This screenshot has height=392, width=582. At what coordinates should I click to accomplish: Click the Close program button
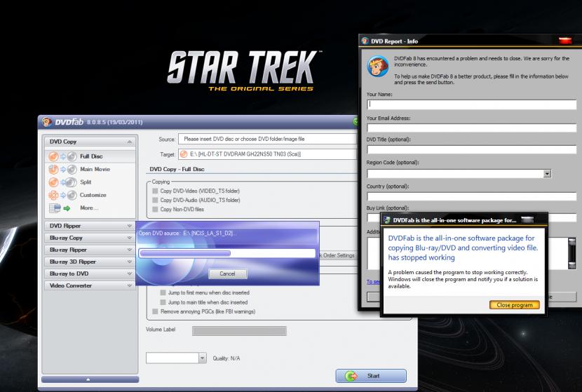pyautogui.click(x=515, y=305)
